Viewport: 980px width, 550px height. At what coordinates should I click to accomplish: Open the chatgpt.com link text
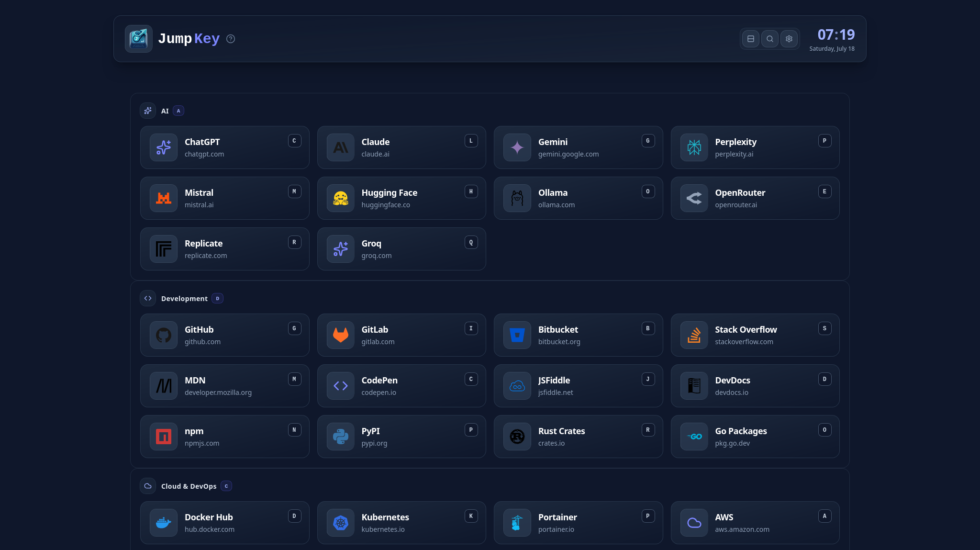204,154
